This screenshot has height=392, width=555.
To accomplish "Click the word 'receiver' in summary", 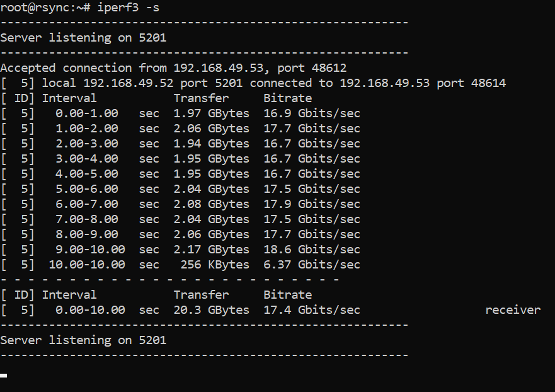I will (x=512, y=310).
